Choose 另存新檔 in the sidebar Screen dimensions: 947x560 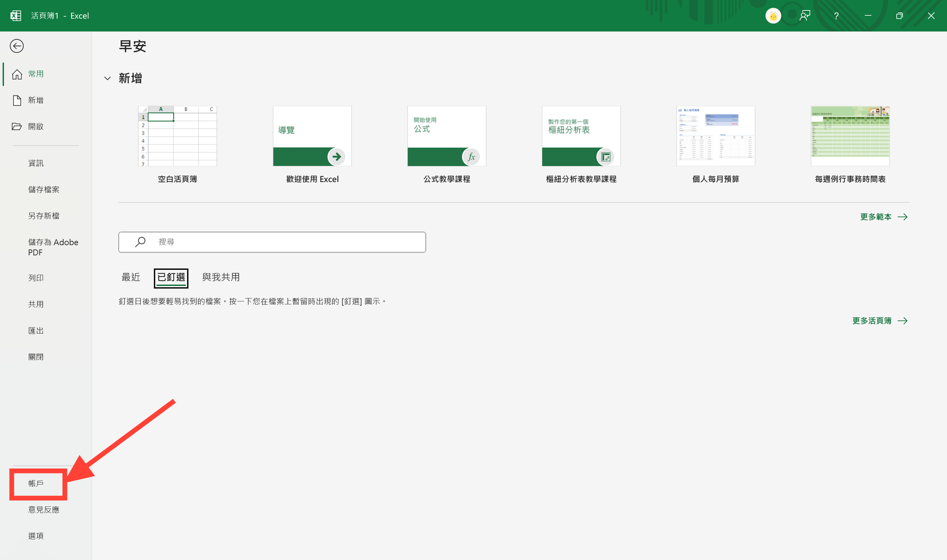[x=44, y=216]
